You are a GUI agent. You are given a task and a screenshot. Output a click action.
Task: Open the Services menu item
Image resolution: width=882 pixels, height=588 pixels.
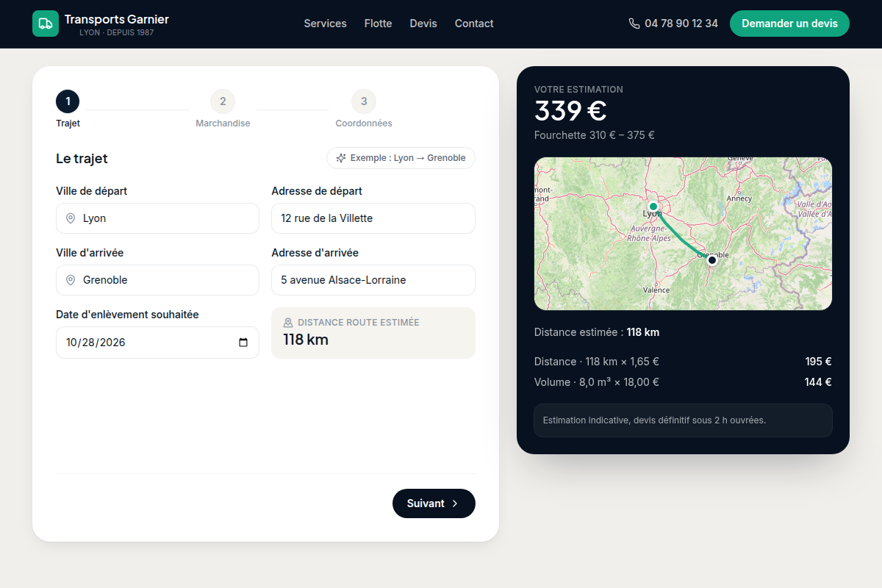(325, 24)
